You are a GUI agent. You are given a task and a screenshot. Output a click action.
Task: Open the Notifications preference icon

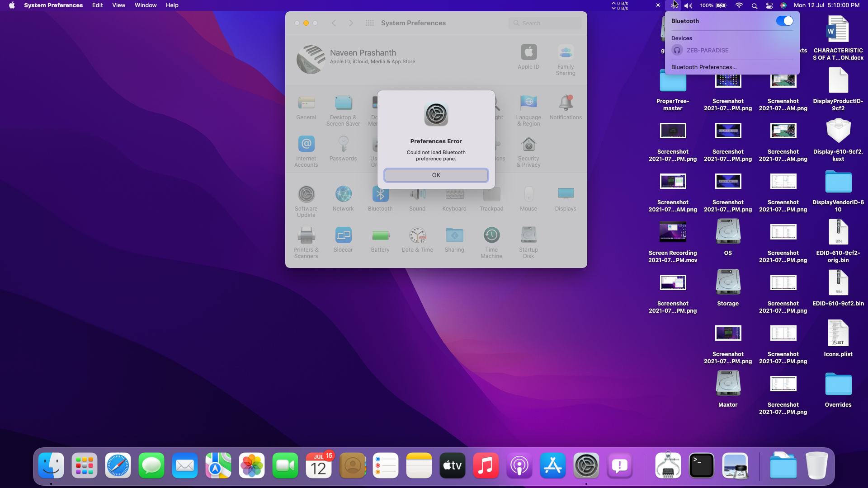pos(566,103)
